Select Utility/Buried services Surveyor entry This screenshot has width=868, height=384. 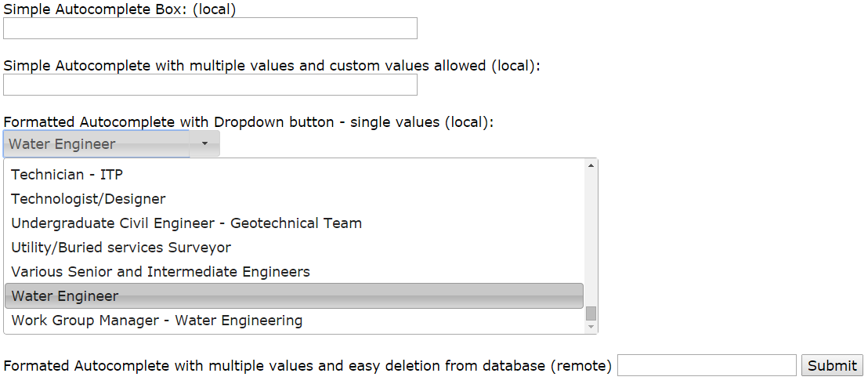121,248
